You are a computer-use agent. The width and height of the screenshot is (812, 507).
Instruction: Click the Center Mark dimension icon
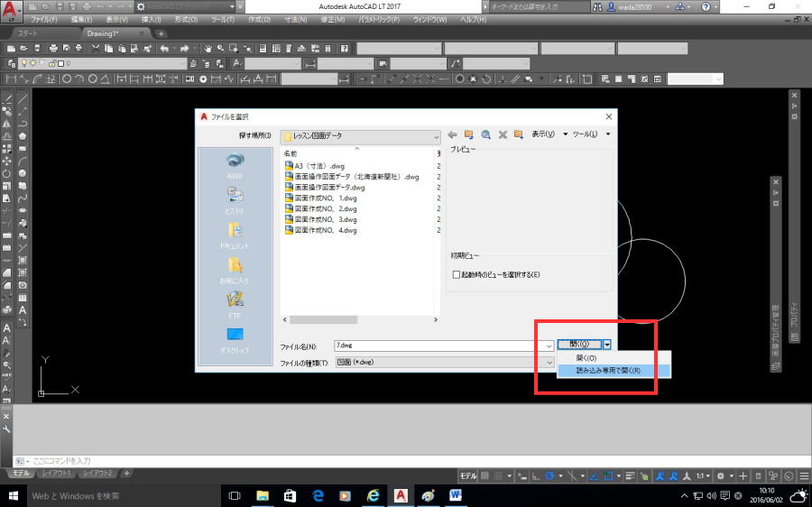tap(203, 79)
